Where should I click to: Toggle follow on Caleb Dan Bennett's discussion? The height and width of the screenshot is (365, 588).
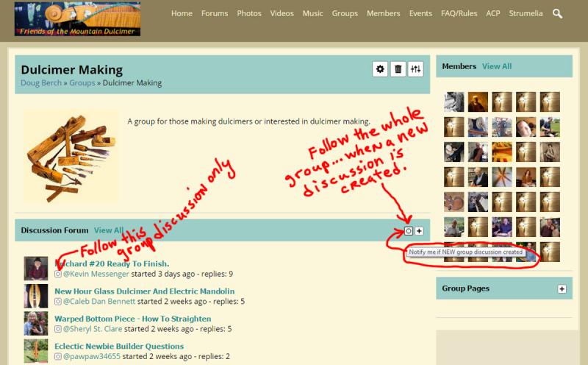coord(58,302)
